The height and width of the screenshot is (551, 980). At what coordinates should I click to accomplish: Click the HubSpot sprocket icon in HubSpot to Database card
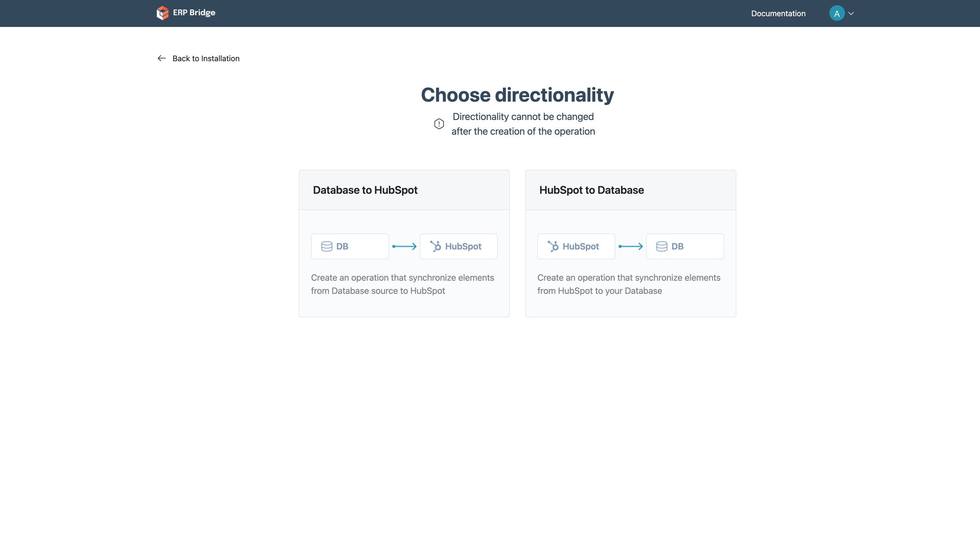tap(553, 246)
